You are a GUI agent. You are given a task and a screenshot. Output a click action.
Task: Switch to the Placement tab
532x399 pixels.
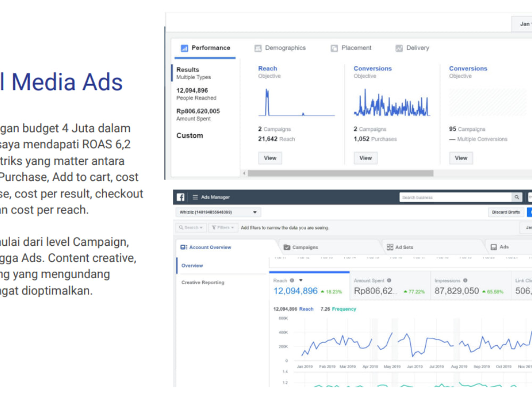coord(351,48)
